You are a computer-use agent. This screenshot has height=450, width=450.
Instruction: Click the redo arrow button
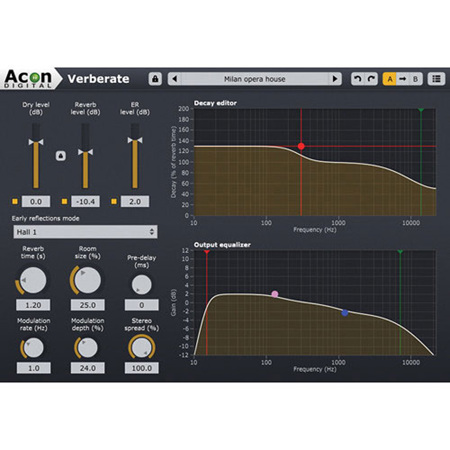pos(371,79)
